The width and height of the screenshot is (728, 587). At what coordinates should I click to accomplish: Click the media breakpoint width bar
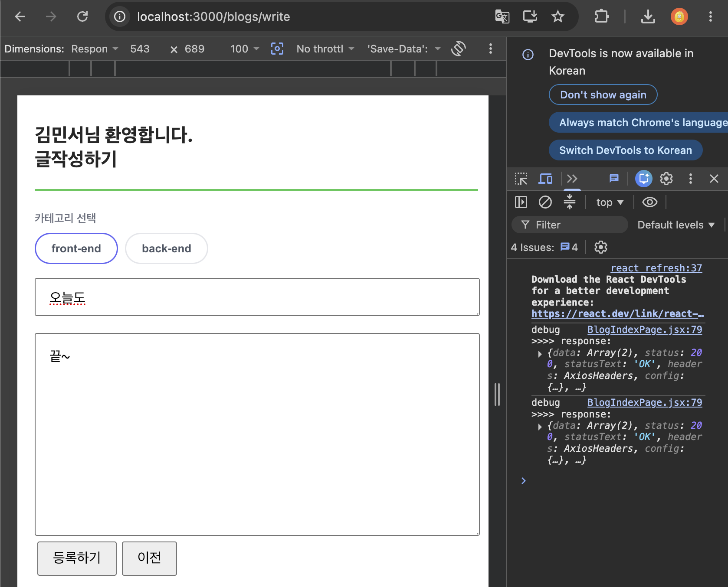[253, 68]
